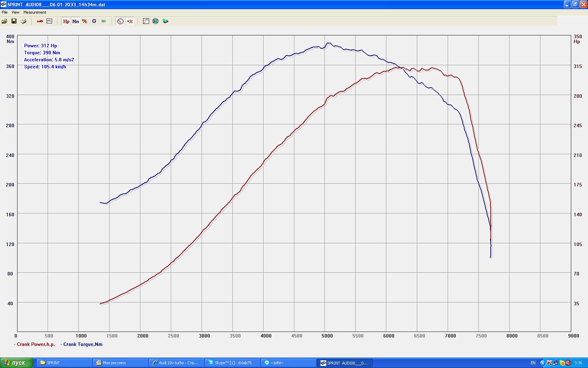Toggle the m/c toolbar button

coord(85,21)
